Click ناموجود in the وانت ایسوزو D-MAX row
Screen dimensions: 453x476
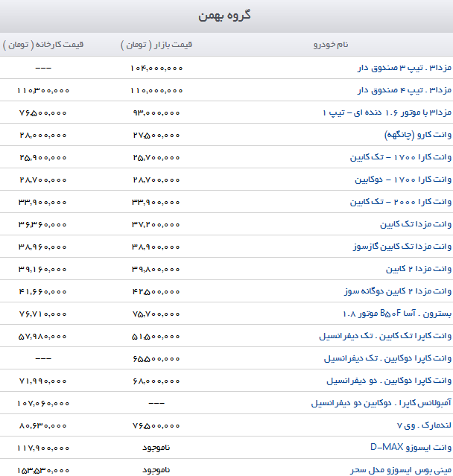click(156, 448)
